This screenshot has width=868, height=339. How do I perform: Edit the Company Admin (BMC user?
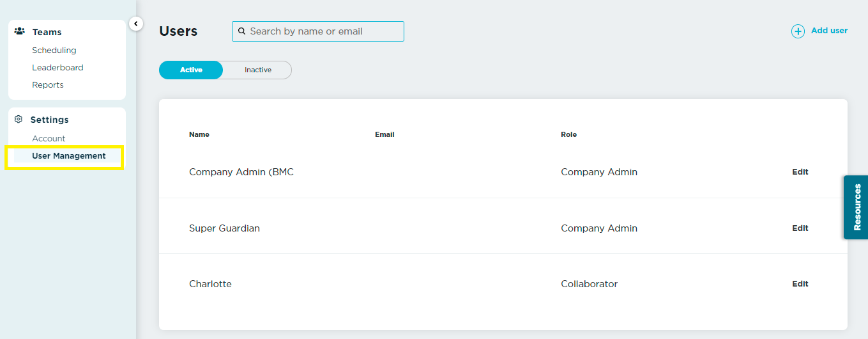coord(800,172)
